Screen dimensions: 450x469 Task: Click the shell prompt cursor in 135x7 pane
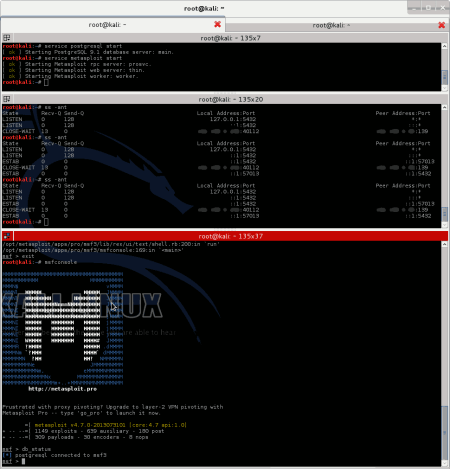click(46, 82)
